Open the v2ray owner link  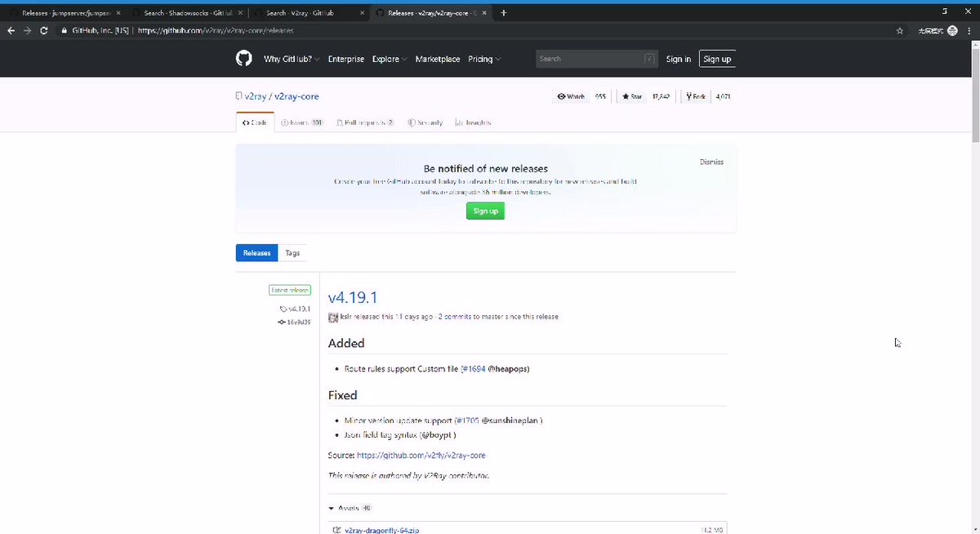(256, 96)
